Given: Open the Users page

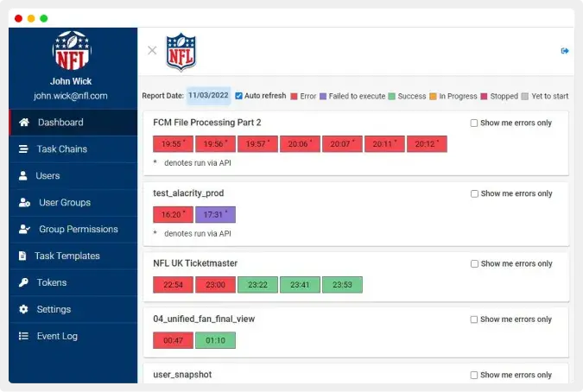Looking at the screenshot, I should point(73,176).
